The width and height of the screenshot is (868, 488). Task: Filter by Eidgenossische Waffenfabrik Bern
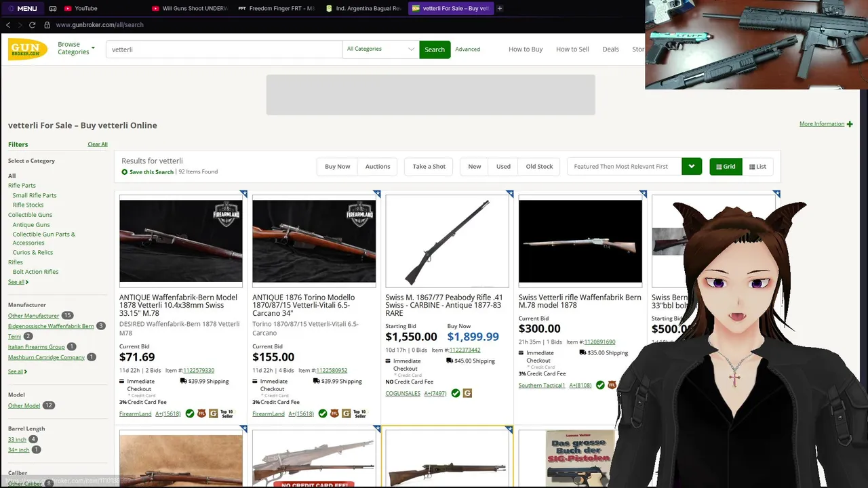pos(51,326)
